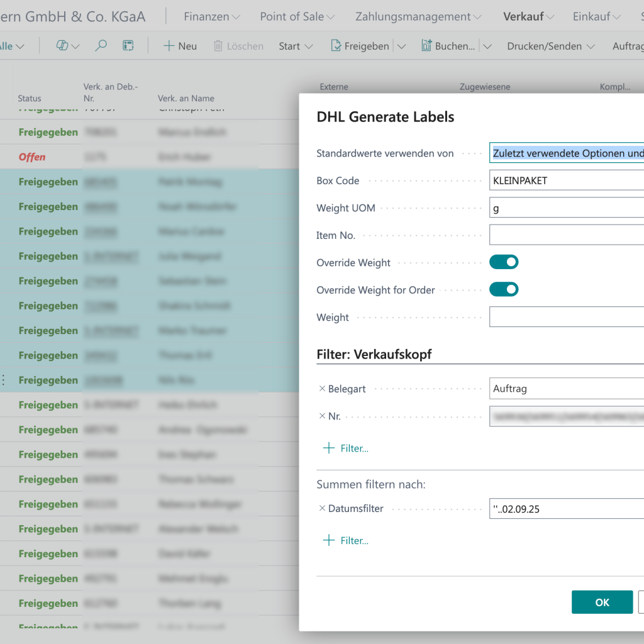
Task: Toggle Override Weight switch
Action: click(x=504, y=262)
